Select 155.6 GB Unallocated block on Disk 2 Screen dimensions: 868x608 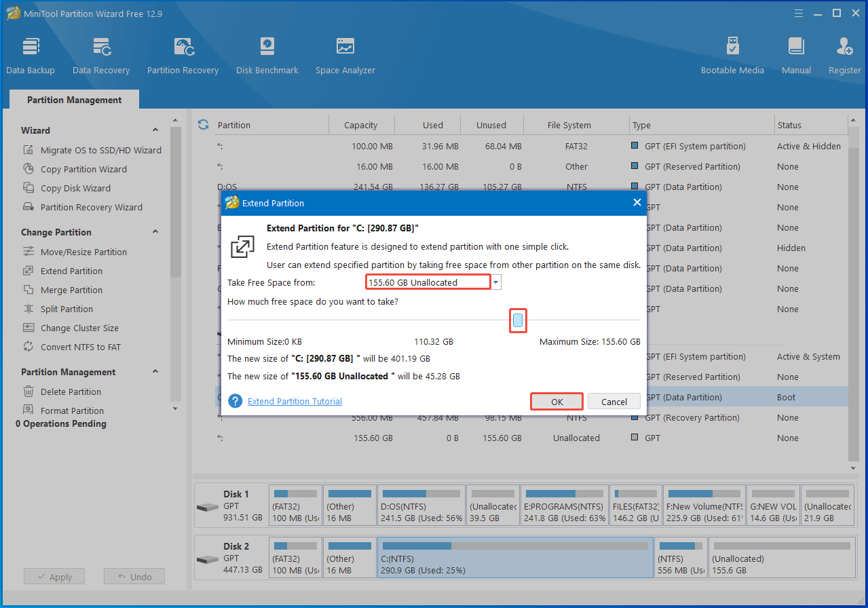[x=781, y=557]
